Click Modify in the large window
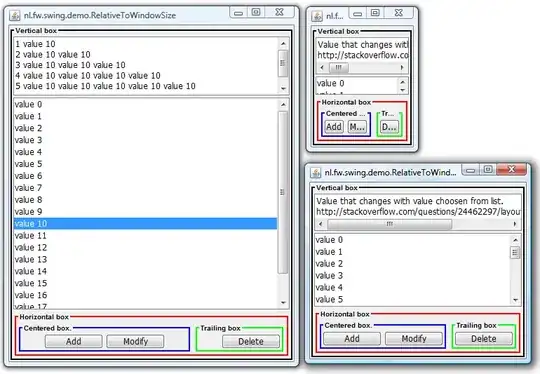This screenshot has width=540, height=374. click(x=135, y=341)
